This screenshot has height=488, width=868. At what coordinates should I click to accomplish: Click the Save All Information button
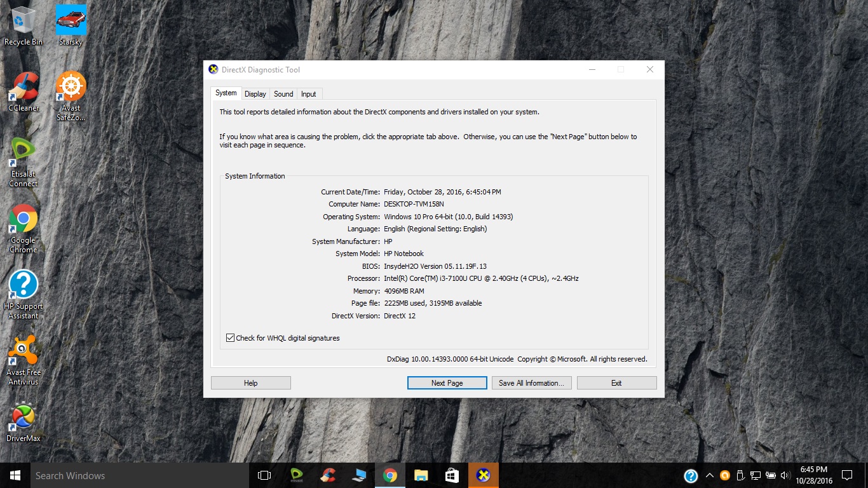coord(531,383)
